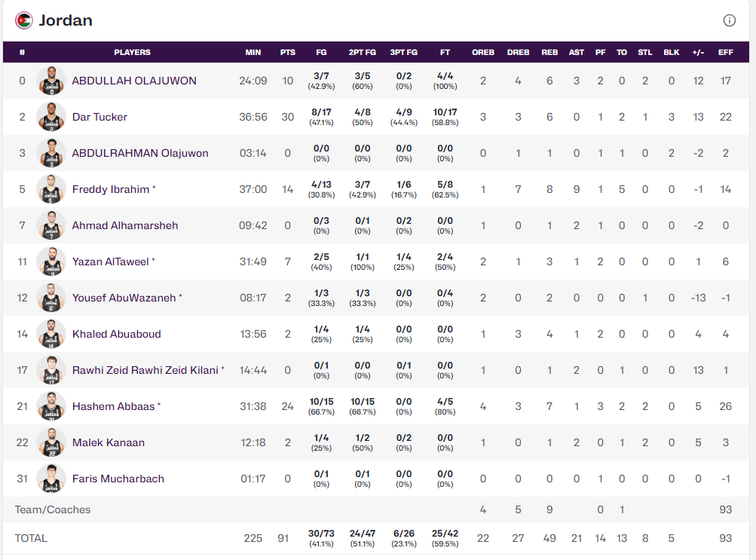Select the REB column header

[549, 52]
